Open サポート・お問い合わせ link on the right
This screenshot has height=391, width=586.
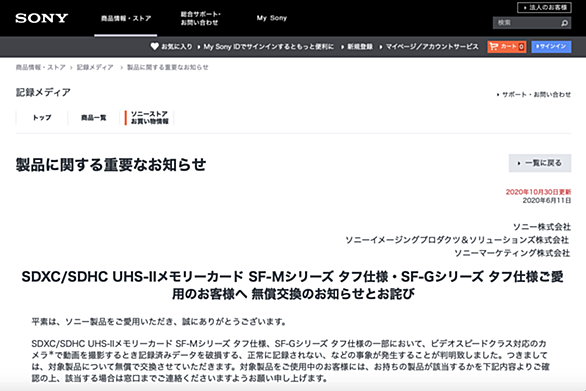coord(536,95)
